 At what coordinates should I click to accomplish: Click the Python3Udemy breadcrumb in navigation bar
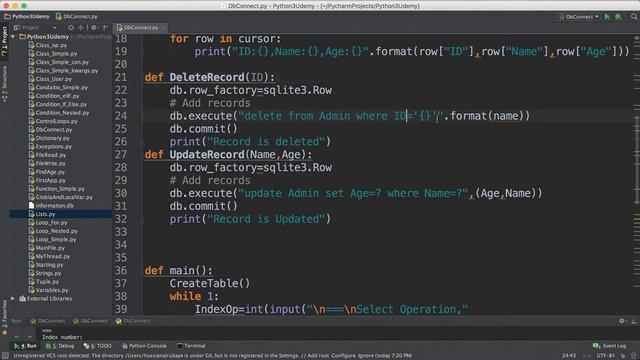click(27, 17)
